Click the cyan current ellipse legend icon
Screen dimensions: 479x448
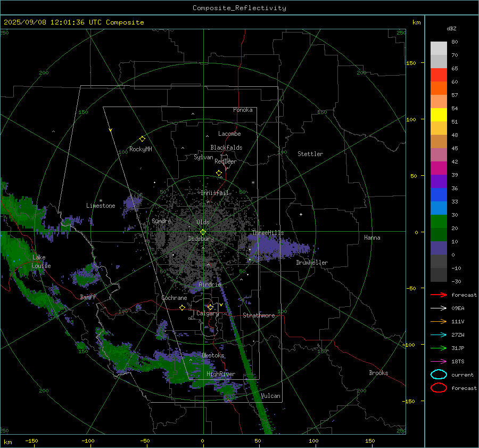[x=439, y=374]
